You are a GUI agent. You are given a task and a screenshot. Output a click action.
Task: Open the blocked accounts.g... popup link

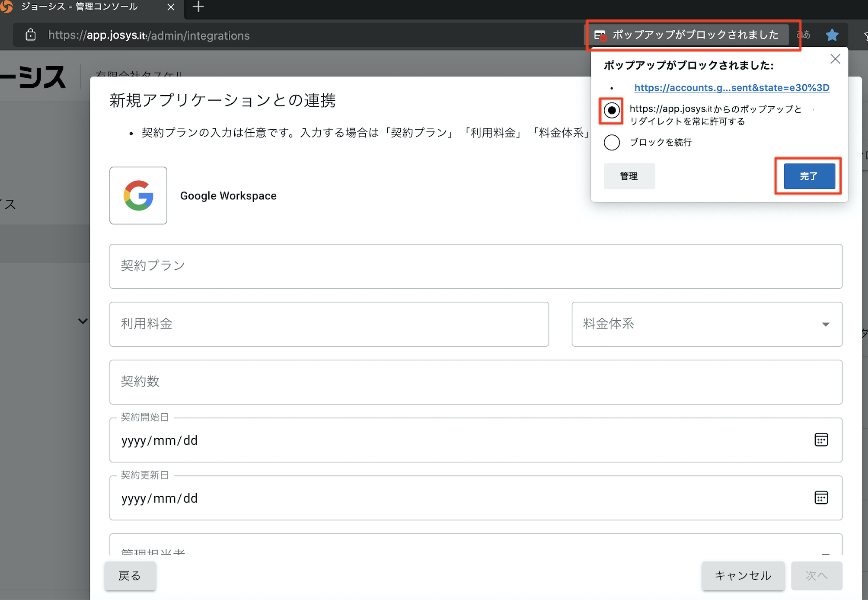tap(731, 88)
